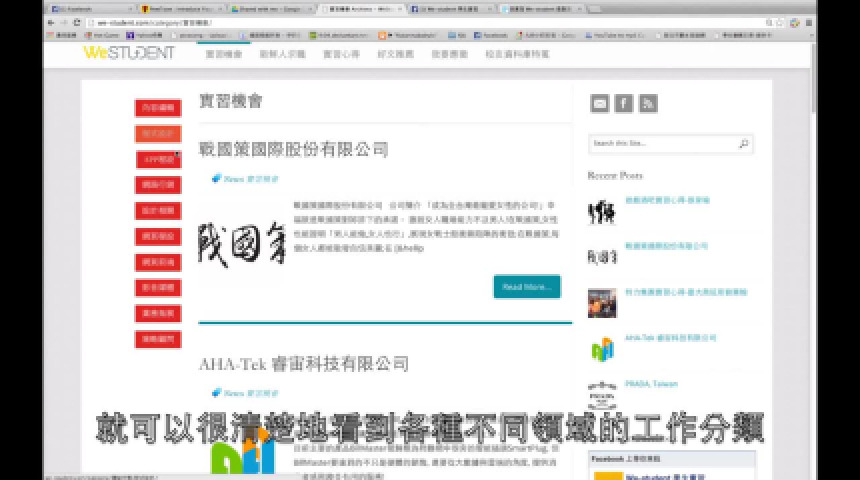Click the AHA-Tek logo thumbnail in Recent Posts
860x480 pixels.
click(x=601, y=348)
